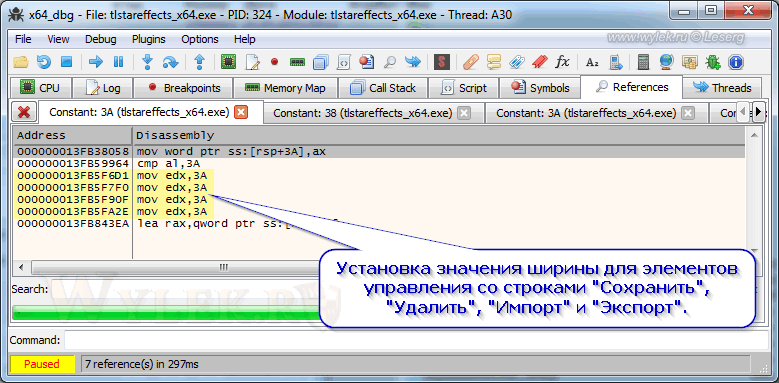Click the green bug toolbar icon
This screenshot has height=383, width=779.
pos(713,62)
